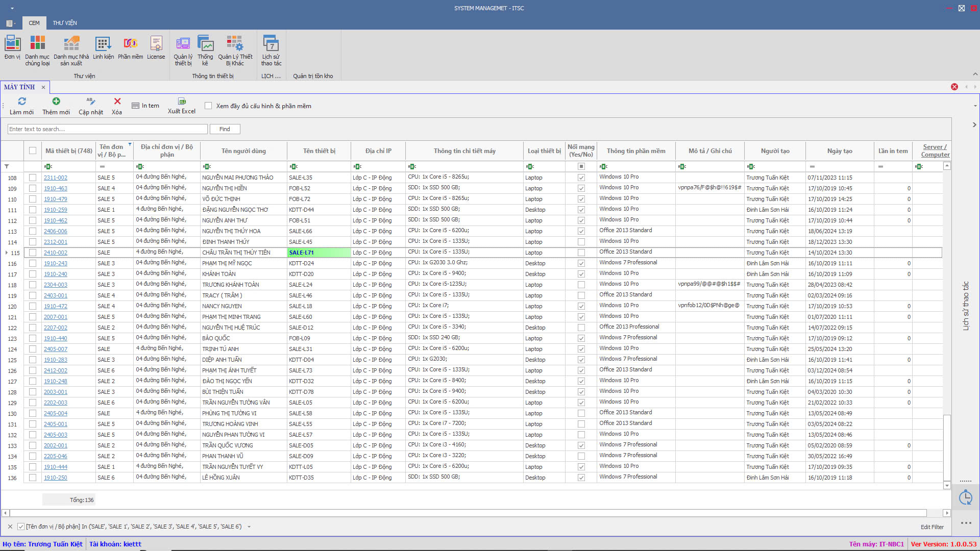Viewport: 980px width, 551px height.
Task: Select the name cell TRACY ( TRÂM )
Action: [243, 295]
